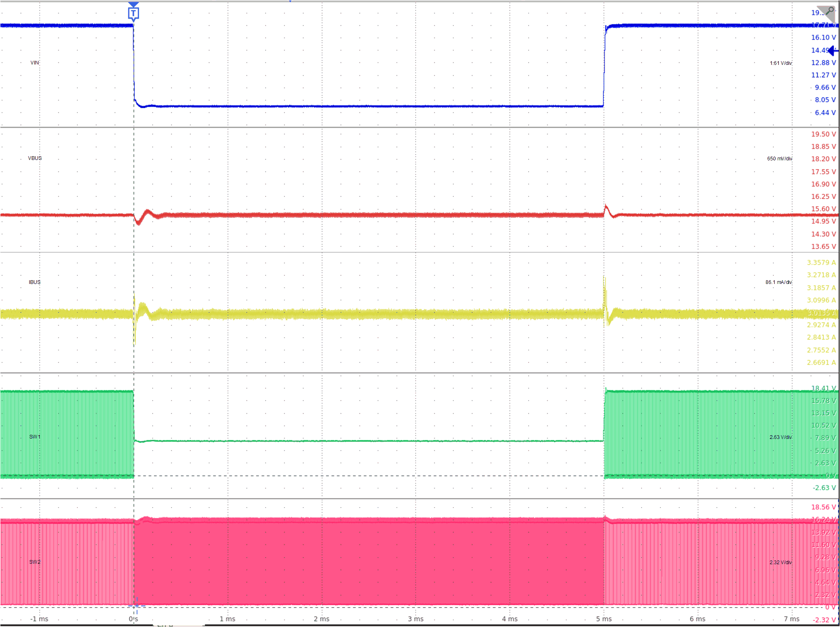Select the VIN channel label
The width and height of the screenshot is (840, 627).
pyautogui.click(x=35, y=63)
